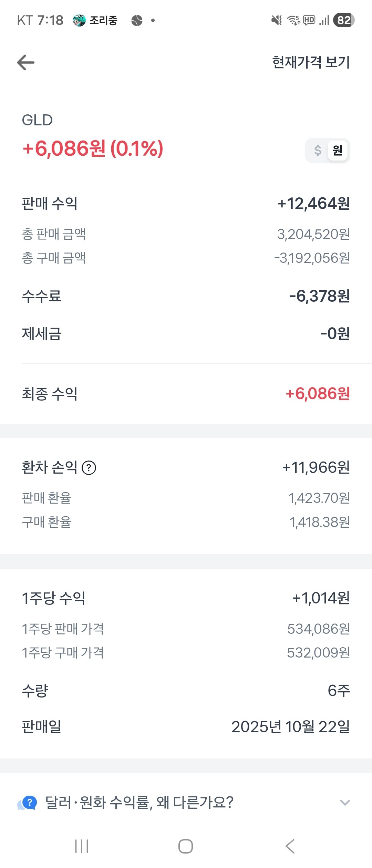
Task: Tap the 달러·원화 수익률, 왜 다른가요? text
Action: (x=139, y=803)
